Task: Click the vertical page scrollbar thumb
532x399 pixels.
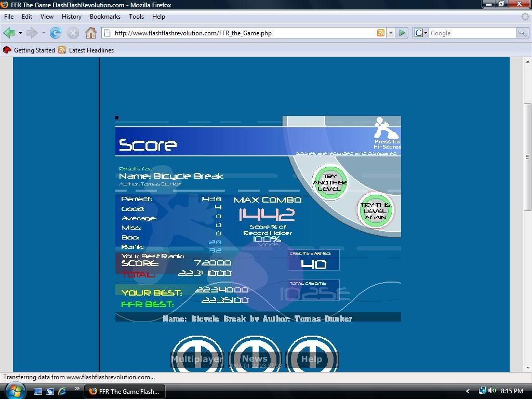Action: [x=527, y=156]
